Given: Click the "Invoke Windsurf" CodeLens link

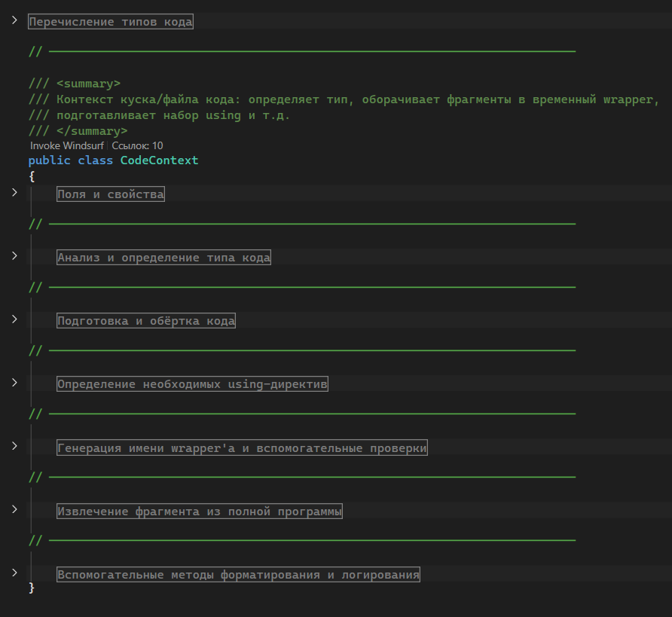Looking at the screenshot, I should click(x=66, y=145).
